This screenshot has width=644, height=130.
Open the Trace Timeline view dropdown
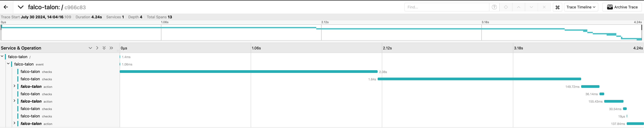point(581,7)
